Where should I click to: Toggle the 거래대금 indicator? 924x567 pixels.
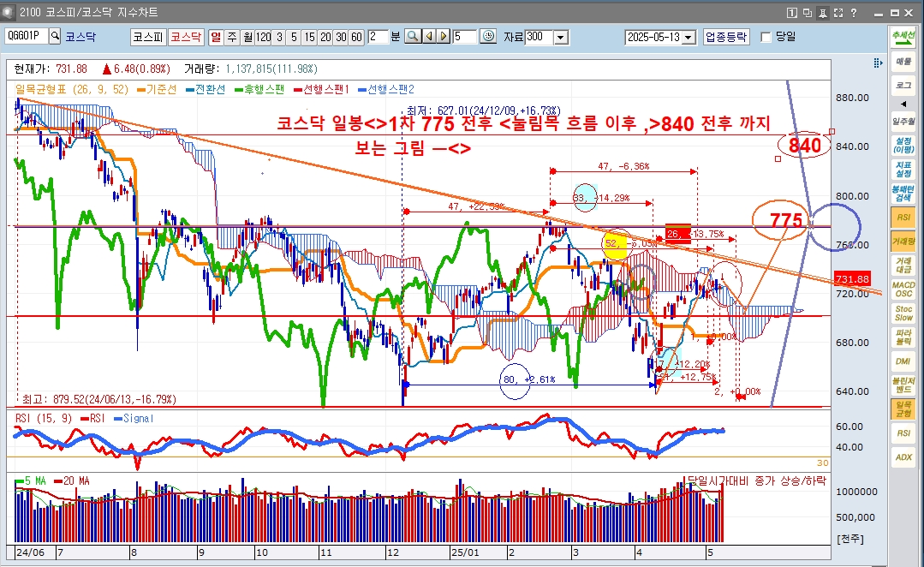[x=903, y=266]
